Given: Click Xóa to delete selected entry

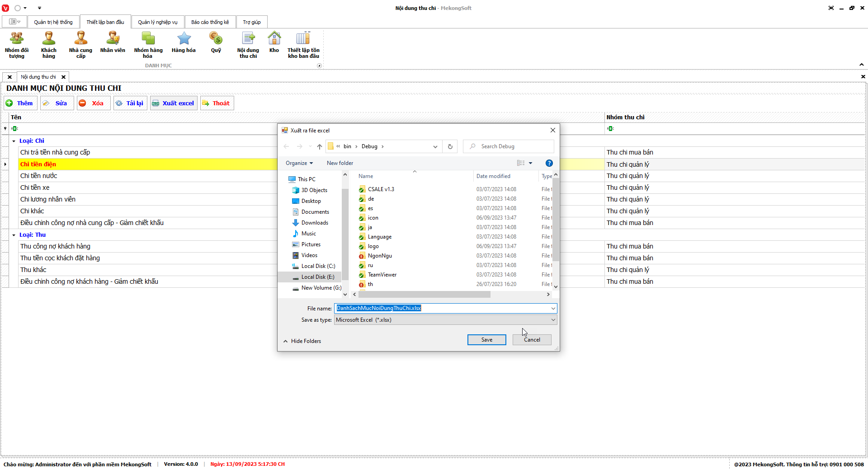Looking at the screenshot, I should pos(93,103).
